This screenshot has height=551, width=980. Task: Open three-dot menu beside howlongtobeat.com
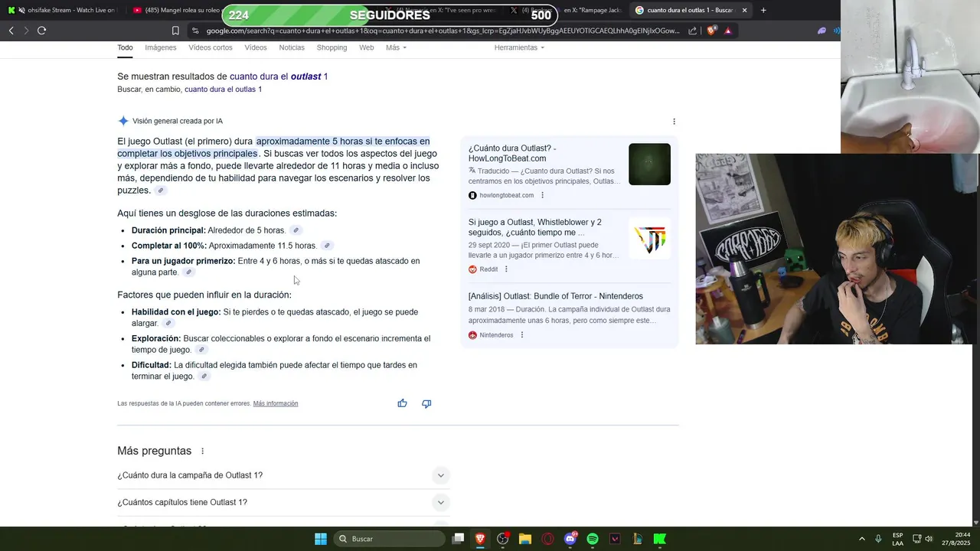click(x=542, y=195)
